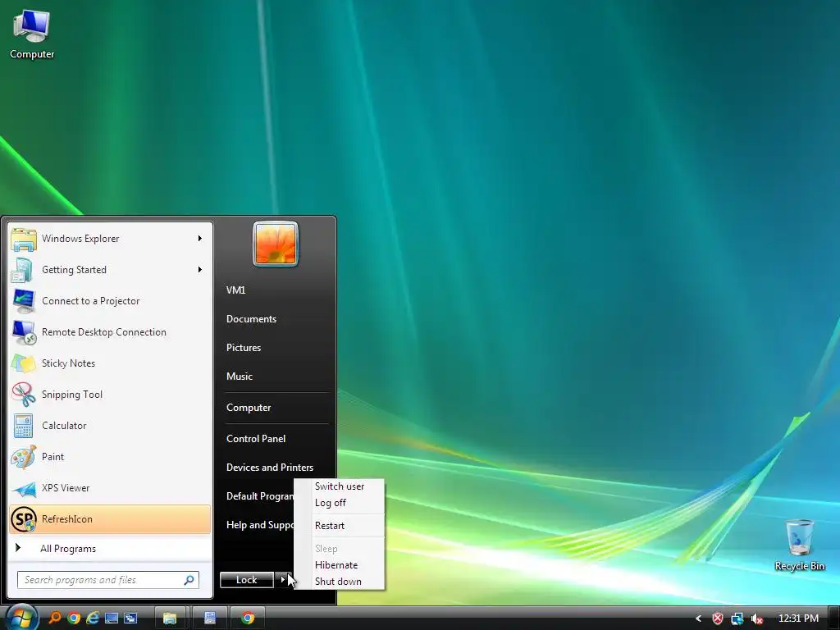Expand All Programs list
840x630 pixels.
pyautogui.click(x=110, y=548)
